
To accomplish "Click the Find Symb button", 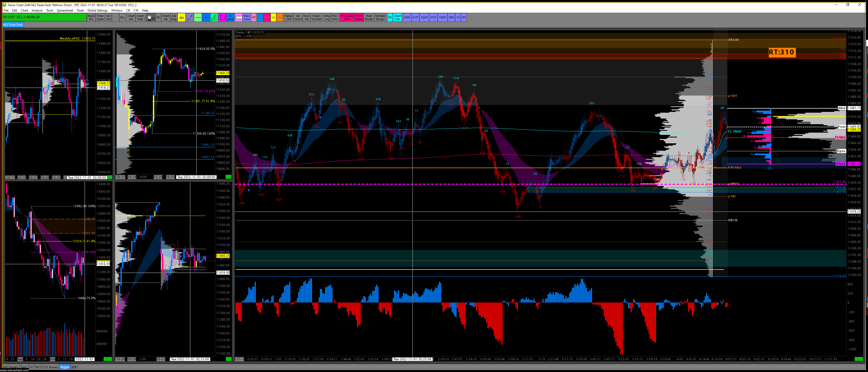I will pos(100,18).
